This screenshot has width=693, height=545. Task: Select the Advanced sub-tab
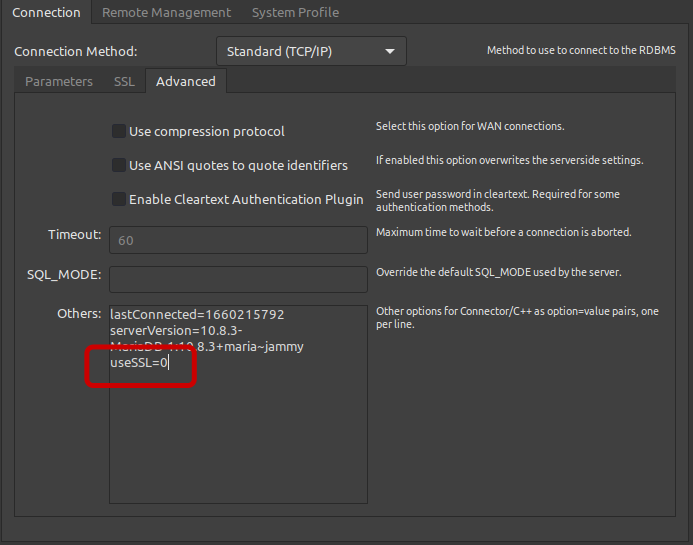(186, 82)
